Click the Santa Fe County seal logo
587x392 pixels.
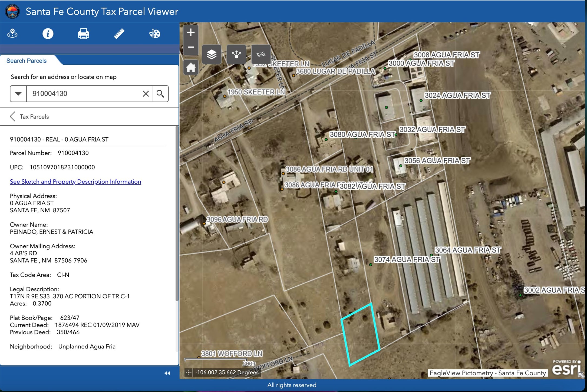(12, 11)
